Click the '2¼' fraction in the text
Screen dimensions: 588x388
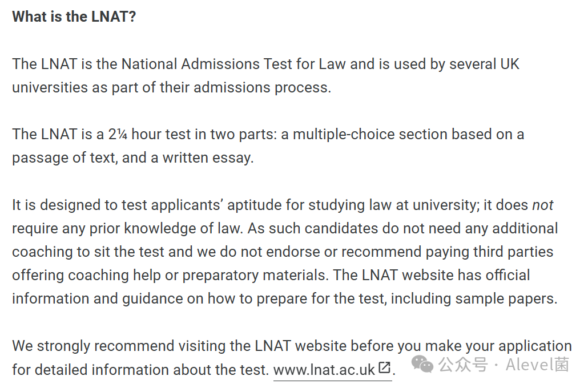tap(118, 134)
